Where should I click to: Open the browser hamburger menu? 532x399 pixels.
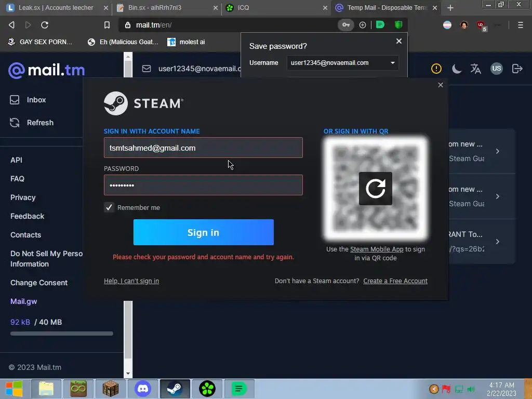pyautogui.click(x=520, y=25)
